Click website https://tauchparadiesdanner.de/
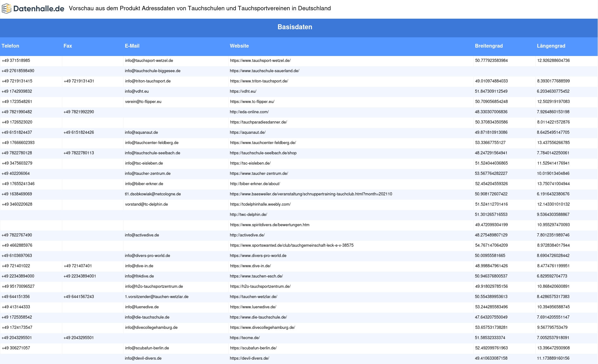Viewport: 598px width, 364px height. pyautogui.click(x=259, y=122)
